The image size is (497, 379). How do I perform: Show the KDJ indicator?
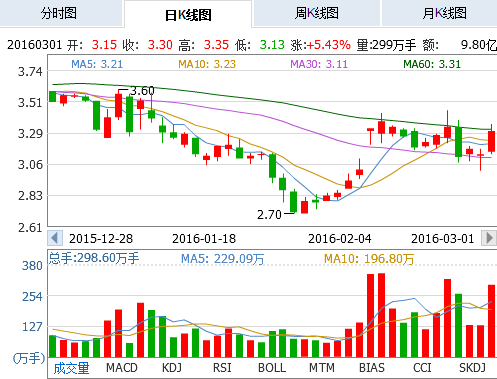point(172,368)
